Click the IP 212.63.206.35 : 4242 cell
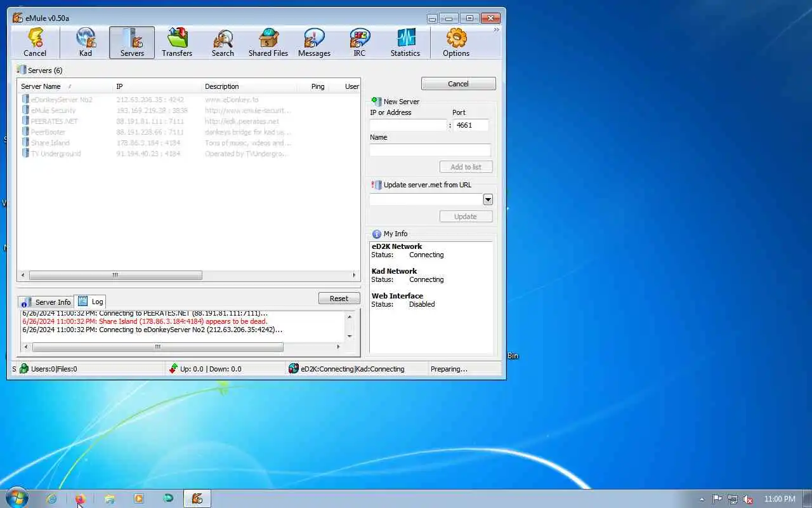The image size is (812, 508). tap(150, 100)
